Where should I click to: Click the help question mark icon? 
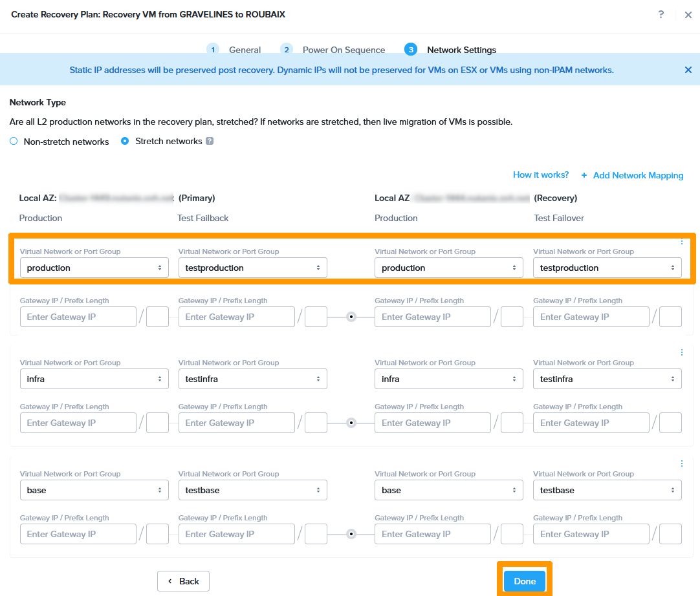tap(661, 14)
